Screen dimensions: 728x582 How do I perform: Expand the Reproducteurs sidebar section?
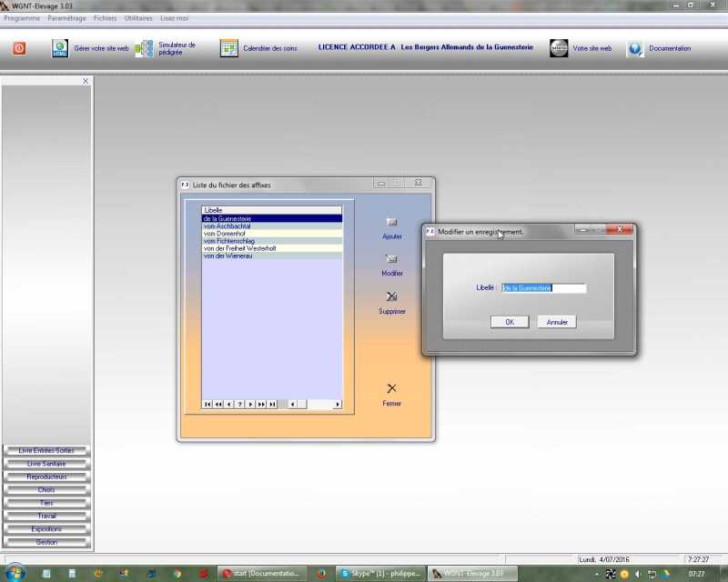[x=46, y=477]
